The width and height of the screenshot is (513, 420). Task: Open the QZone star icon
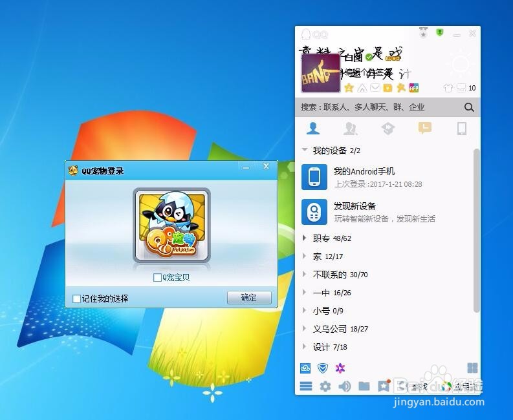click(x=349, y=88)
